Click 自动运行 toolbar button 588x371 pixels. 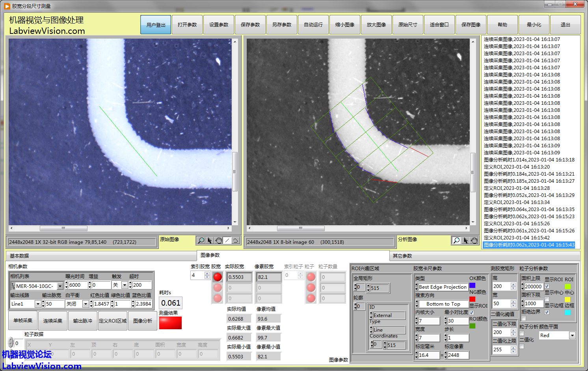(313, 25)
